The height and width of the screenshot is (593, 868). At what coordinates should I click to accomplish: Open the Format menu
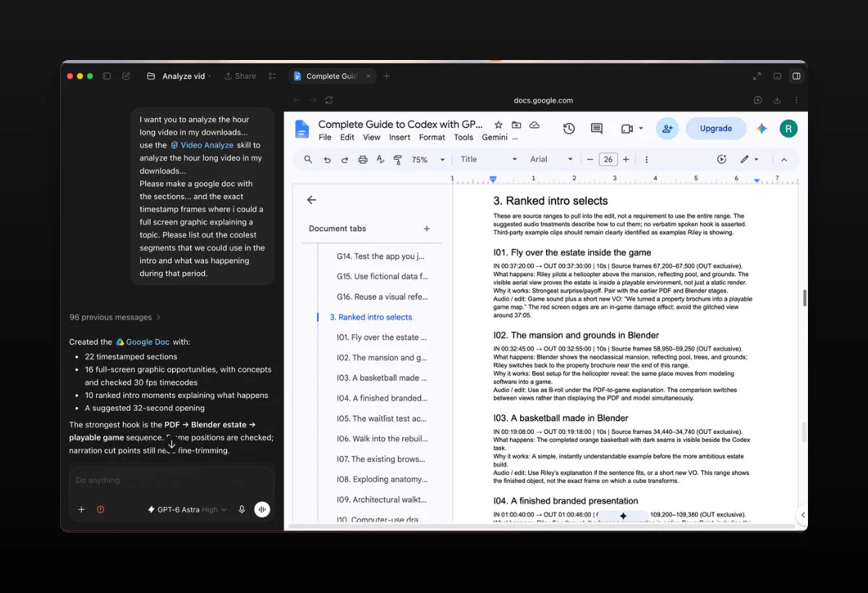(432, 137)
